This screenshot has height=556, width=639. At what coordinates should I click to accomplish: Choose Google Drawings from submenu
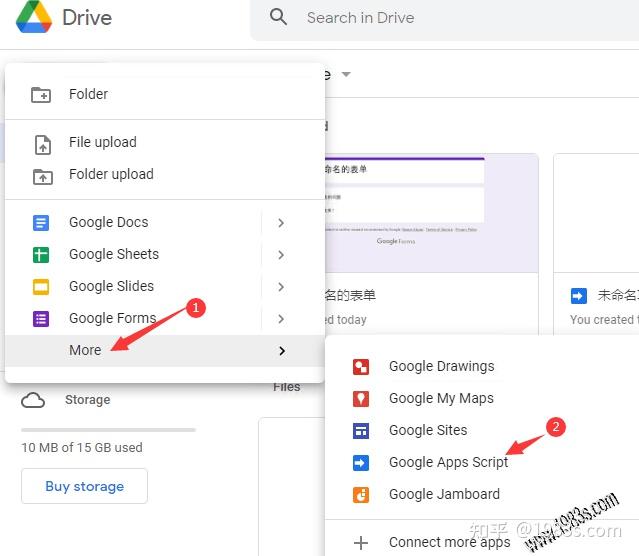pos(482,366)
